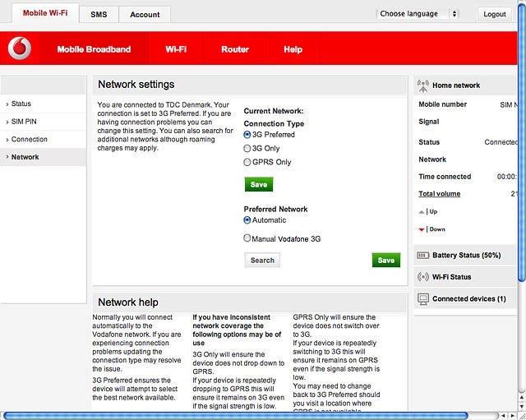
Task: Switch to the Mobile Wi-Fi tab
Action: click(x=45, y=13)
